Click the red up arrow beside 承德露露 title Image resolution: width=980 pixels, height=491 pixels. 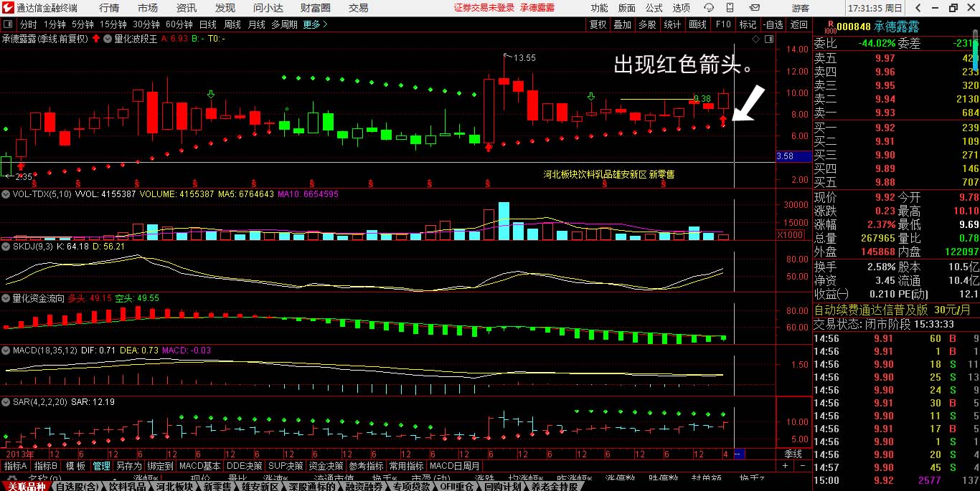(95, 39)
